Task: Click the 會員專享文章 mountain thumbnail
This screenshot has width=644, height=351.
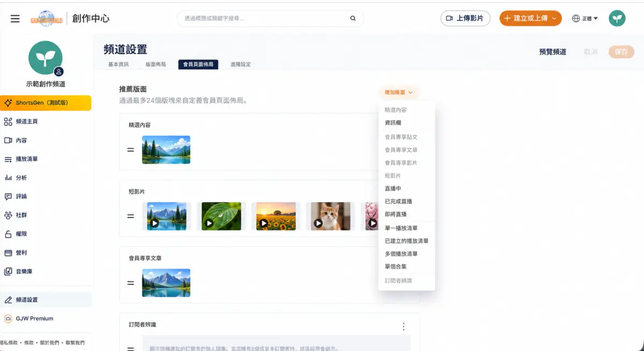Action: click(x=166, y=283)
